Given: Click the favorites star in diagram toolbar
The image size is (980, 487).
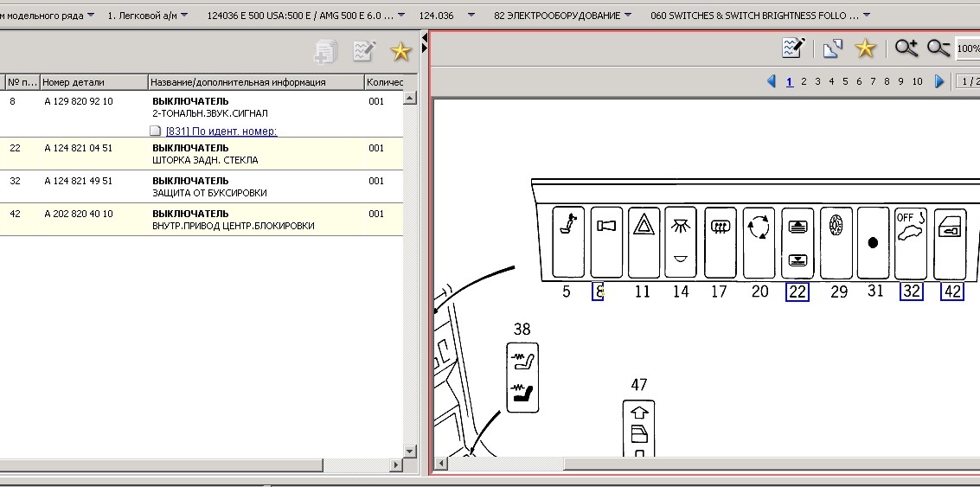Looking at the screenshot, I should point(866,48).
